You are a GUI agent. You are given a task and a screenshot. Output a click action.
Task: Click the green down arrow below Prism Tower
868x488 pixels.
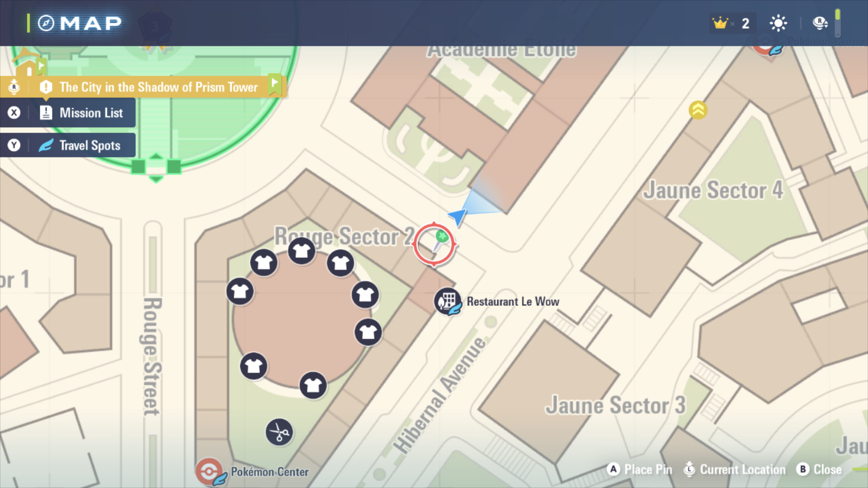[156, 179]
